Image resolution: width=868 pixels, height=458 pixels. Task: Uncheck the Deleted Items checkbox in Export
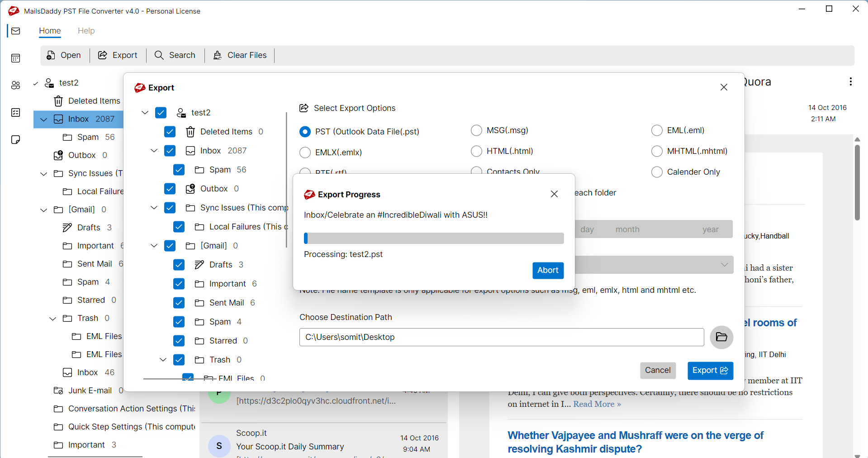click(170, 132)
